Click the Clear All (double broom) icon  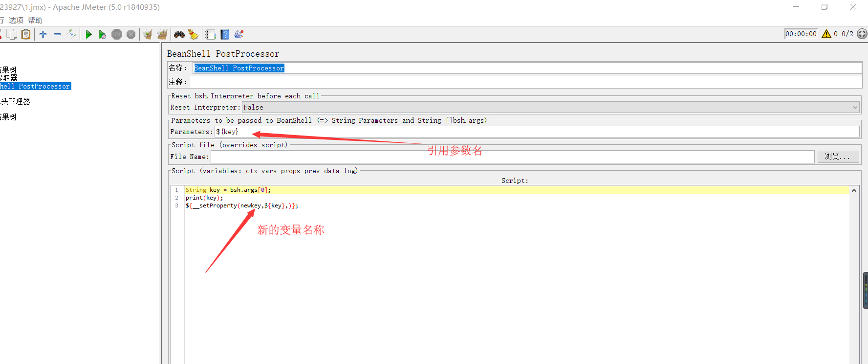click(x=162, y=34)
